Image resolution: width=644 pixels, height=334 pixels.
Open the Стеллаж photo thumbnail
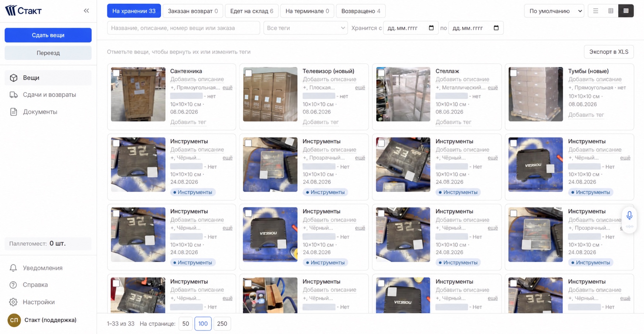click(x=403, y=94)
